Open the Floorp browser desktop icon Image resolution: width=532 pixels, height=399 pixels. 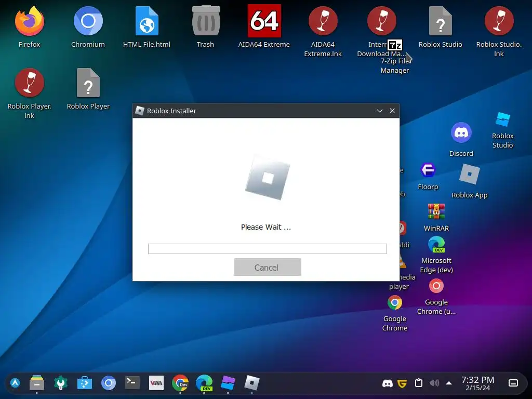tap(428, 170)
